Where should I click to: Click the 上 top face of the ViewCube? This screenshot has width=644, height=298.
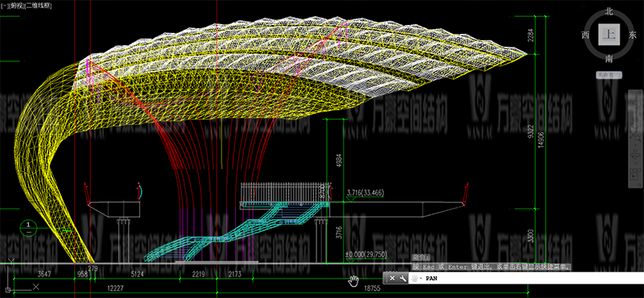(x=609, y=35)
